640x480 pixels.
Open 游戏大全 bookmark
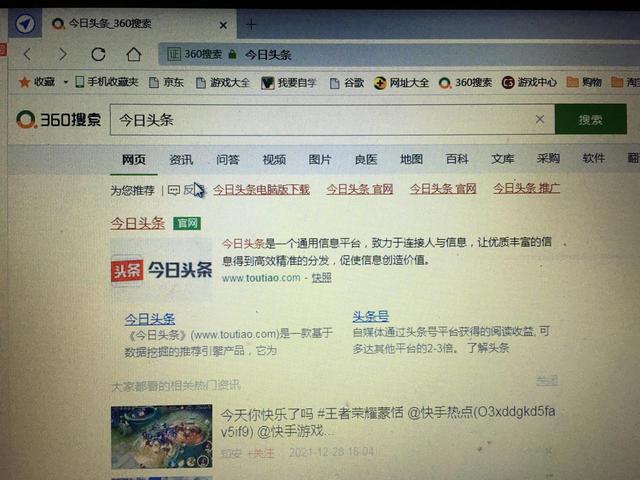[223, 83]
